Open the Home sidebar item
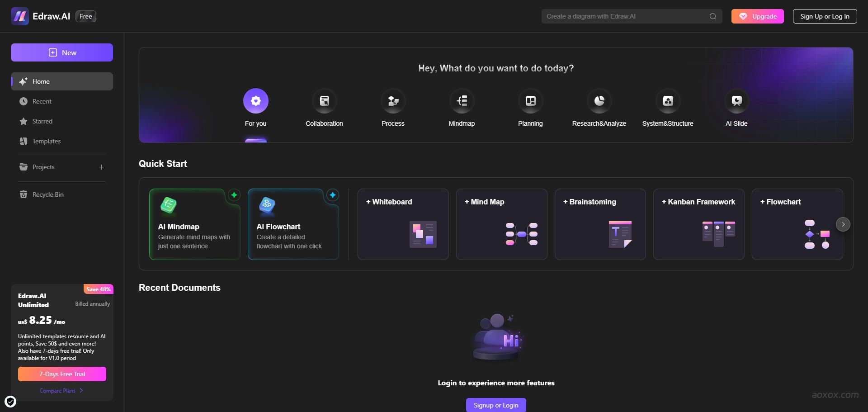Image resolution: width=868 pixels, height=412 pixels. [x=62, y=81]
